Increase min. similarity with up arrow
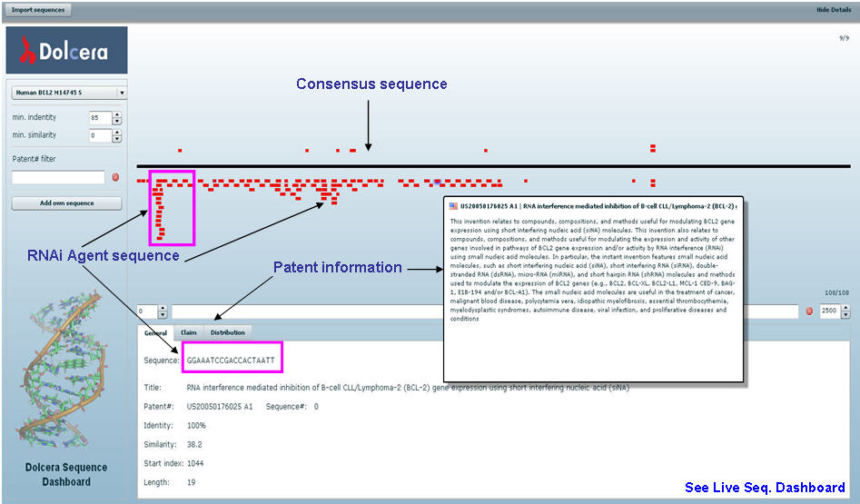 pyautogui.click(x=116, y=132)
